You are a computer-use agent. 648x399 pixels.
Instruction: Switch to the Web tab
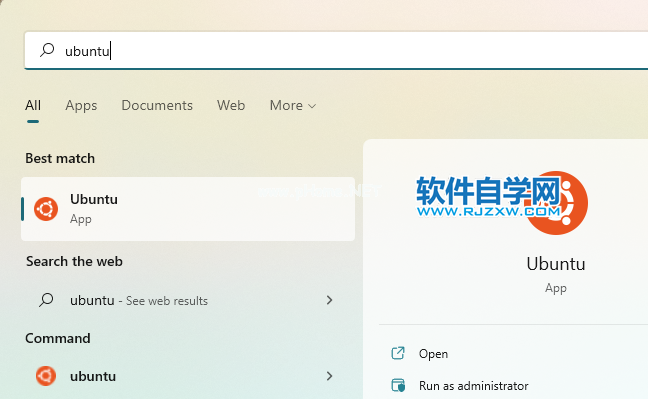(x=231, y=105)
